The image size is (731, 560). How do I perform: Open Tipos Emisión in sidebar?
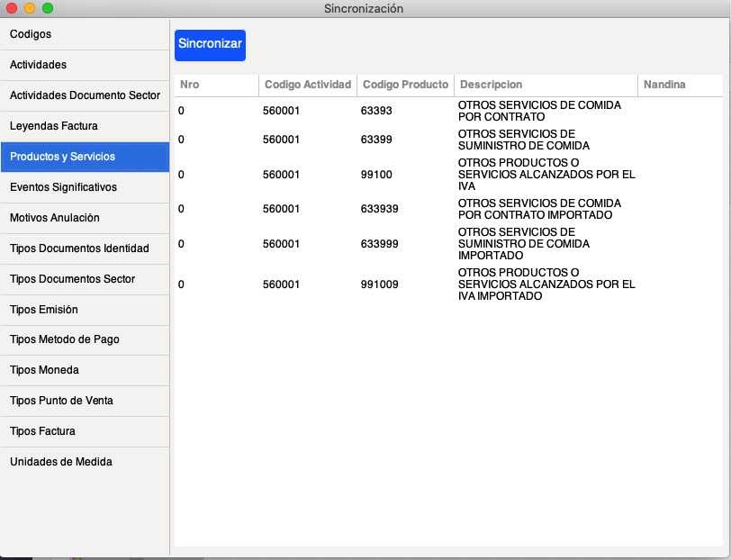click(x=85, y=310)
